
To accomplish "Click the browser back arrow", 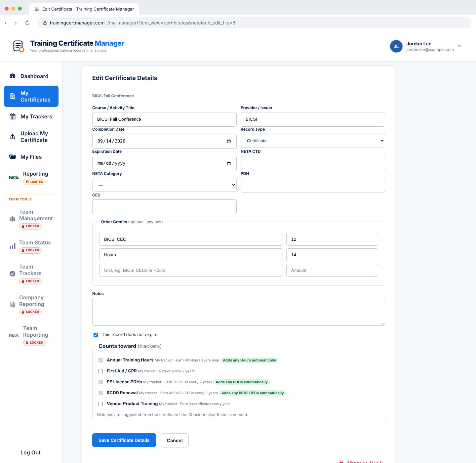I will tap(6, 23).
